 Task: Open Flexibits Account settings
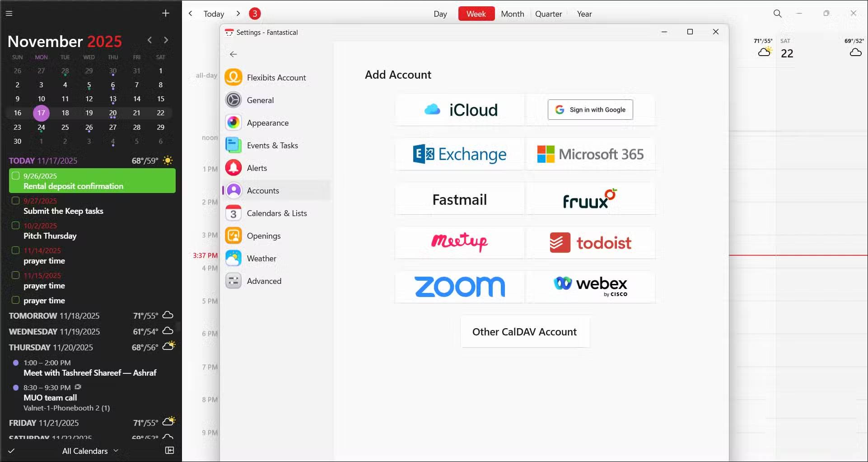276,78
